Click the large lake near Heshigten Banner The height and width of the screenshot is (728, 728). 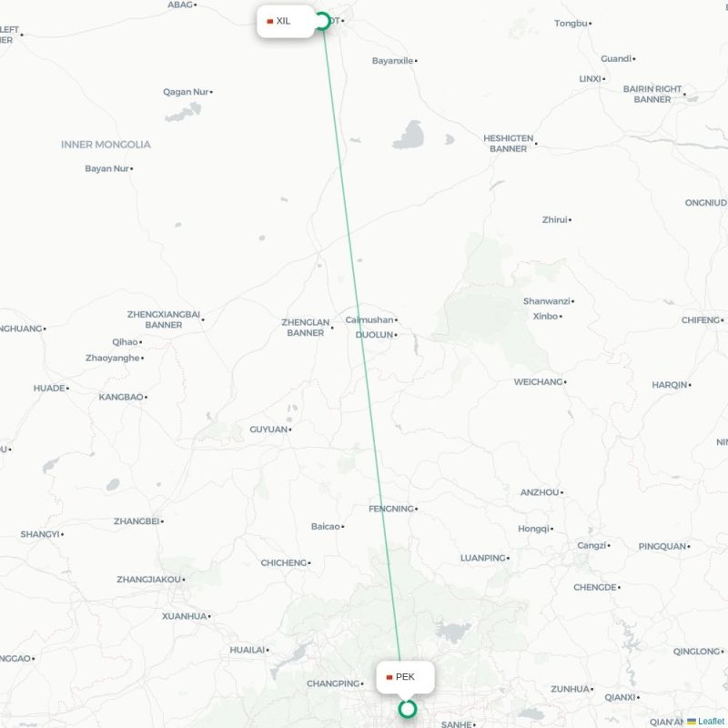[409, 135]
